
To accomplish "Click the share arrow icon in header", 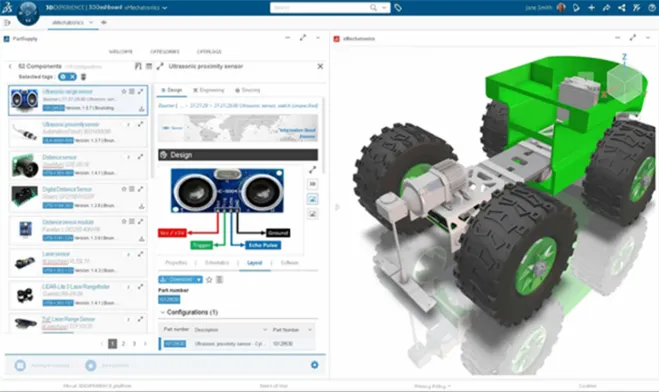I will 606,8.
